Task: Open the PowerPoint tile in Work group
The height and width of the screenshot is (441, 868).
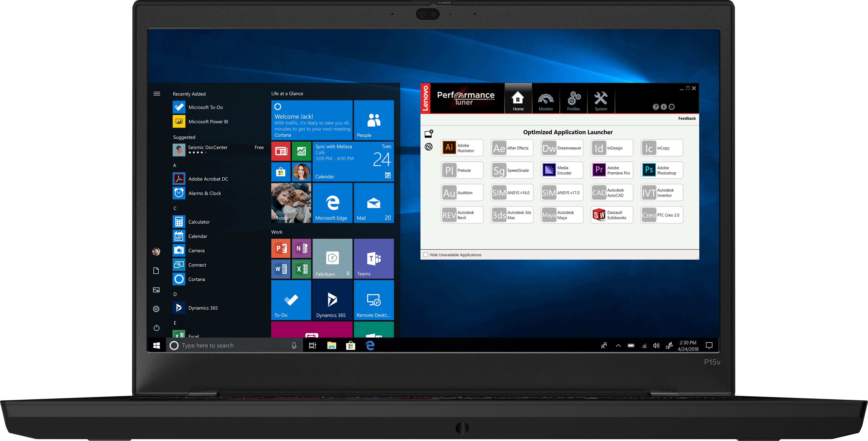Action: click(x=281, y=248)
